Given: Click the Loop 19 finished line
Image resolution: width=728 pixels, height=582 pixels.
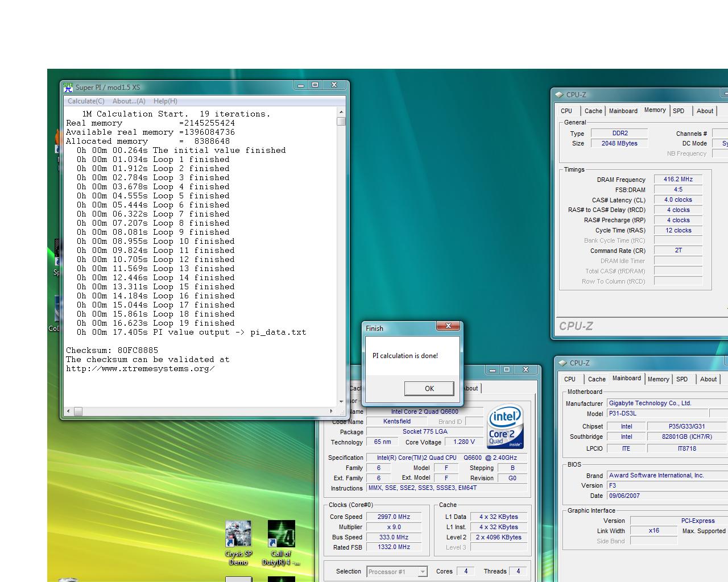Looking at the screenshot, I should coord(156,323).
